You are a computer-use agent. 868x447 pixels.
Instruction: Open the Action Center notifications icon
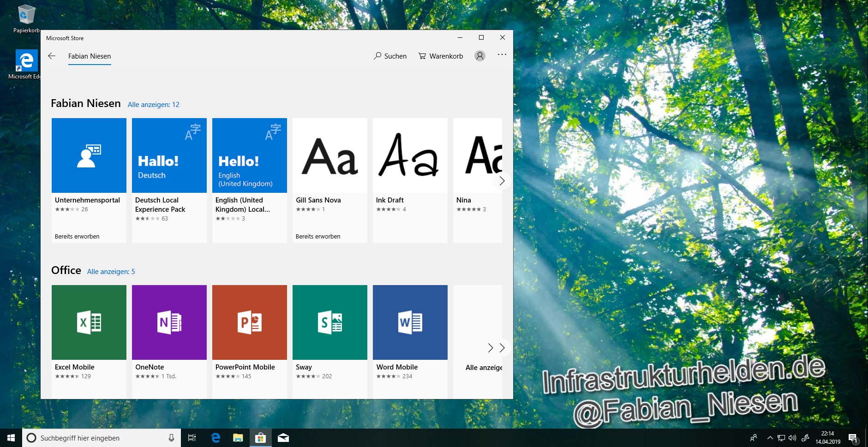coord(853,438)
